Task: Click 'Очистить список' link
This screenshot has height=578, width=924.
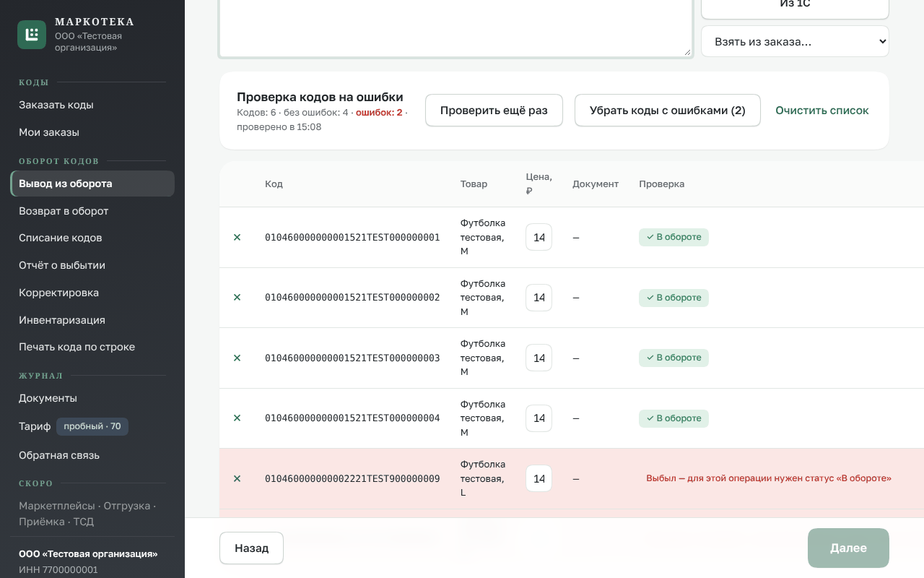Action: pyautogui.click(x=822, y=111)
